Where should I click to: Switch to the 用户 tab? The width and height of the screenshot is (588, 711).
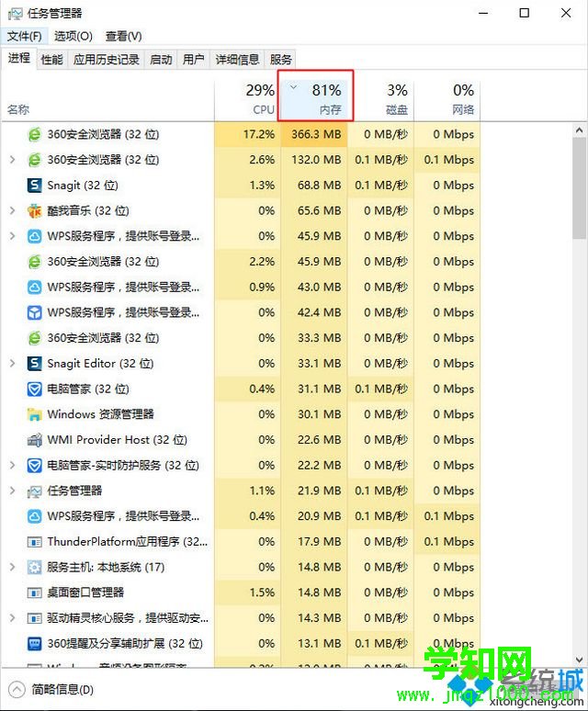(194, 60)
